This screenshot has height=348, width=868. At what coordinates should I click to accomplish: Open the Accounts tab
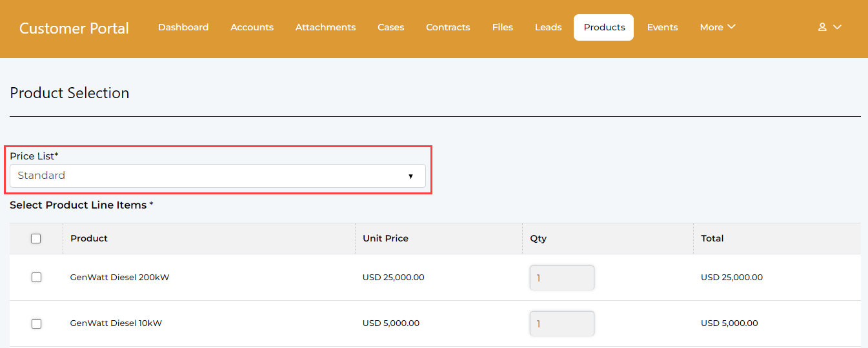(x=252, y=27)
